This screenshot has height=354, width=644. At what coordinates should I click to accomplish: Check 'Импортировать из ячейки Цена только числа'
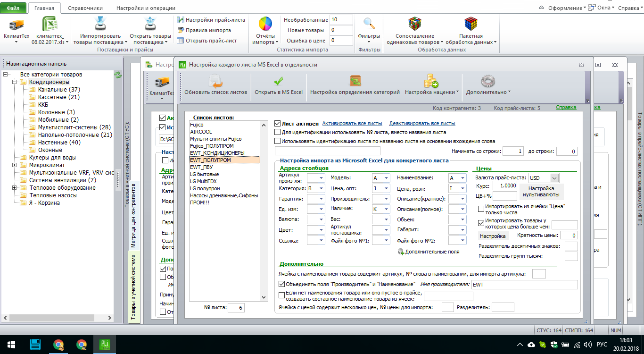[x=481, y=209]
